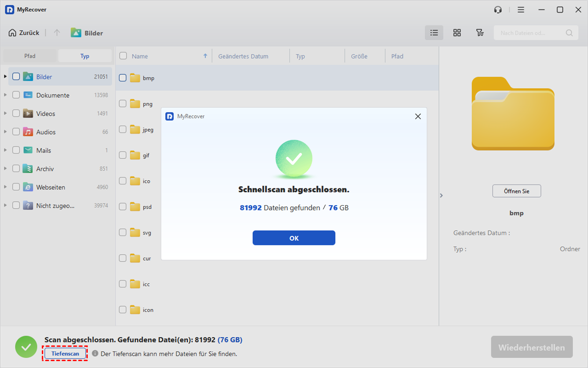The image size is (588, 368).
Task: Click the info icon beside Tiefenscan
Action: (95, 353)
